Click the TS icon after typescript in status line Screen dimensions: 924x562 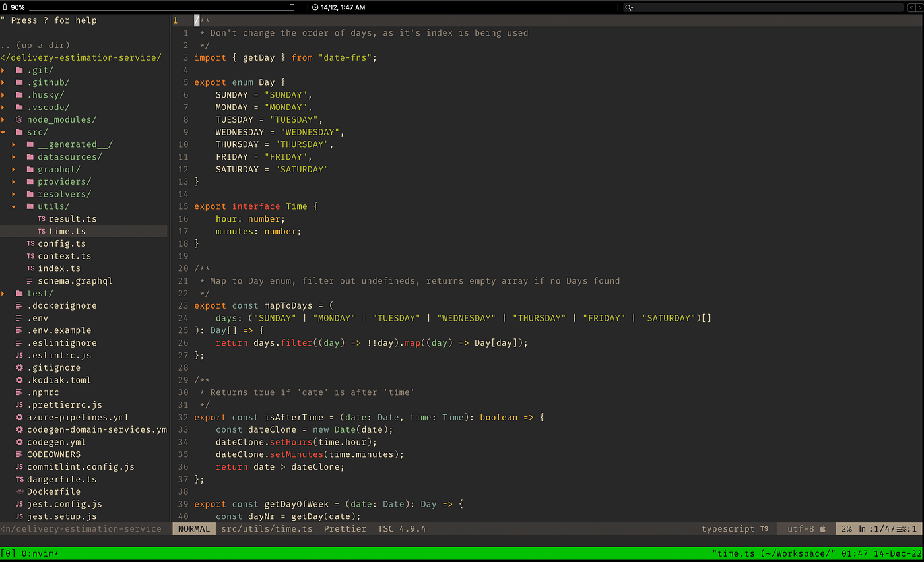click(x=764, y=529)
